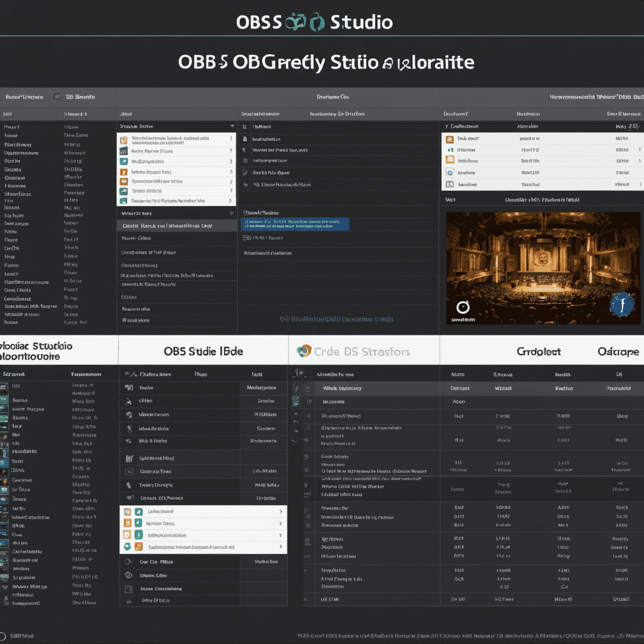Click the teal bars icon beside 'Ofhentoe'
Screen dimensions: 644x644
[450, 150]
